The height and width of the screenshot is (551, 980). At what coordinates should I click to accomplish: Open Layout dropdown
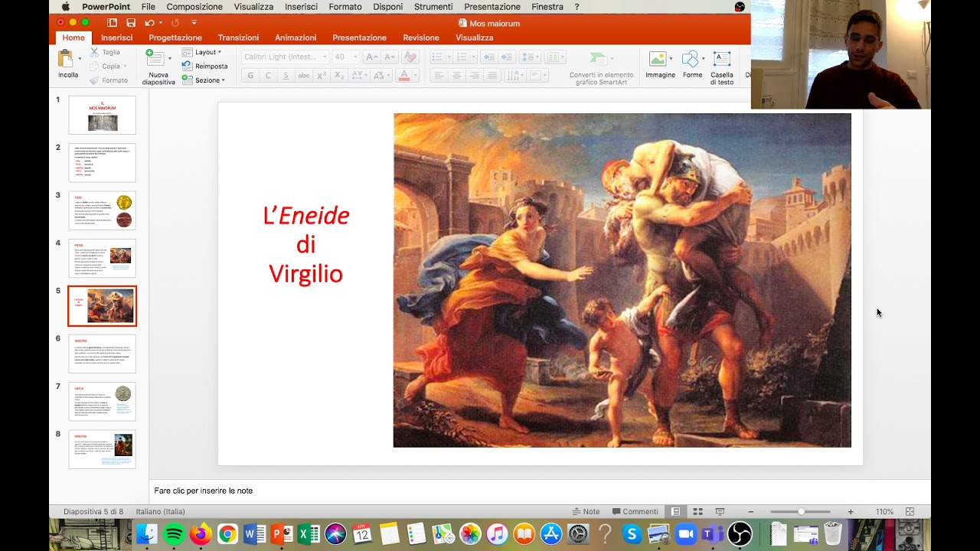202,52
